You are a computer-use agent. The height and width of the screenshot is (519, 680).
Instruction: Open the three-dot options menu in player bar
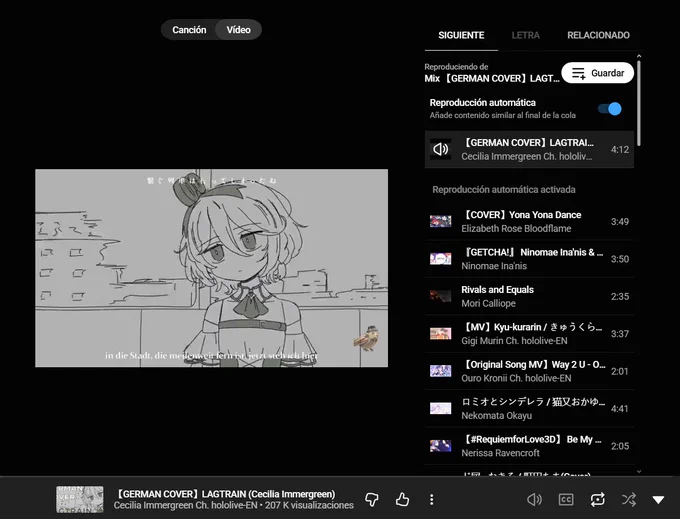coord(432,499)
